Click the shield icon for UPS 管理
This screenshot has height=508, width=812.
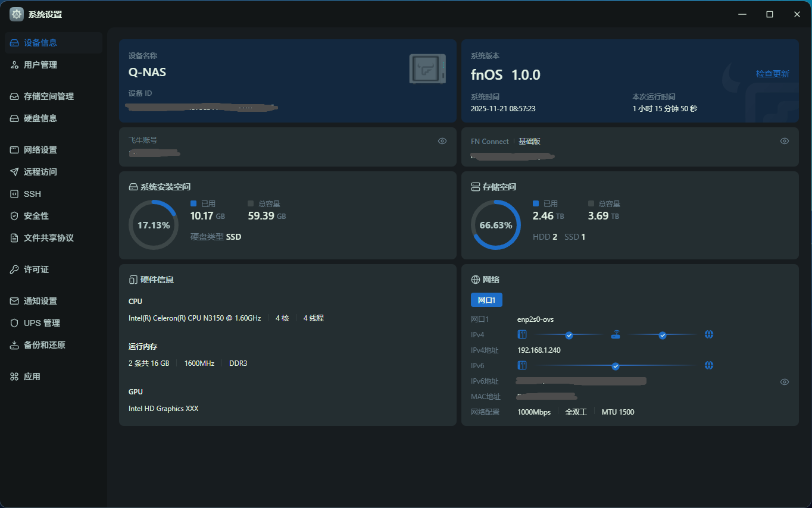[x=14, y=323]
